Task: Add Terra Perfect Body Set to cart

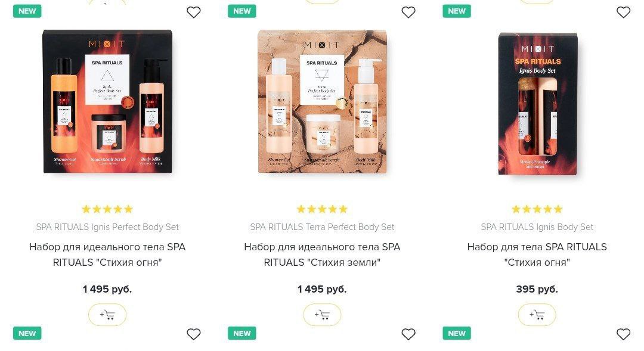Action: [322, 315]
